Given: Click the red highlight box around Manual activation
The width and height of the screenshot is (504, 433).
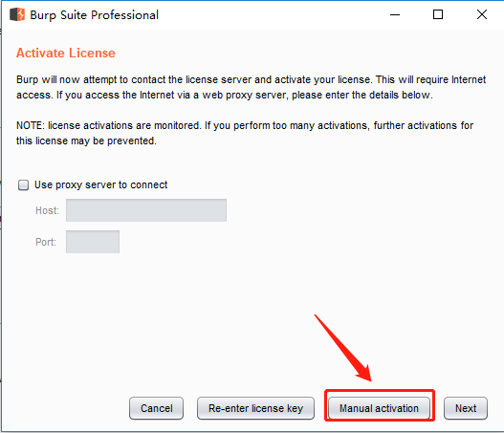Looking at the screenshot, I should [x=380, y=405].
